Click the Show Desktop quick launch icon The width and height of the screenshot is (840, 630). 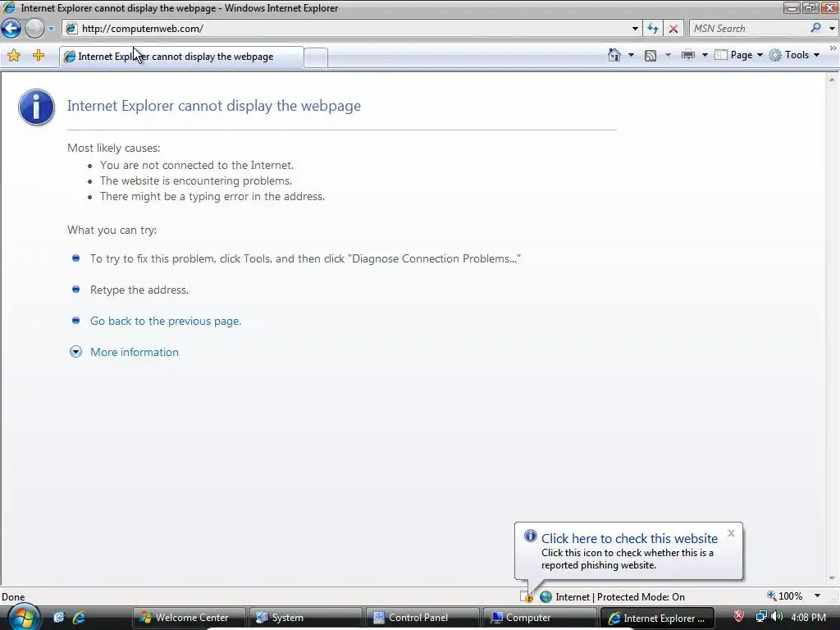[58, 618]
